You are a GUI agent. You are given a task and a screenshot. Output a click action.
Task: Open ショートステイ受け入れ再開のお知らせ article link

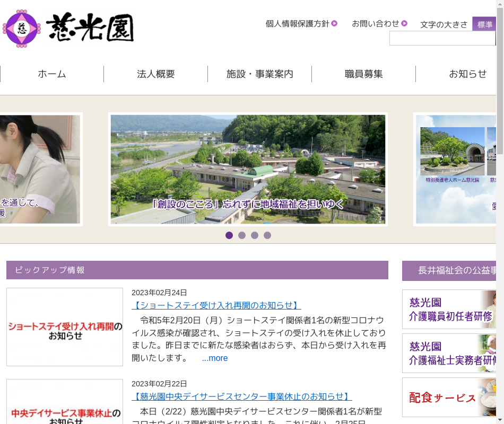[216, 305]
